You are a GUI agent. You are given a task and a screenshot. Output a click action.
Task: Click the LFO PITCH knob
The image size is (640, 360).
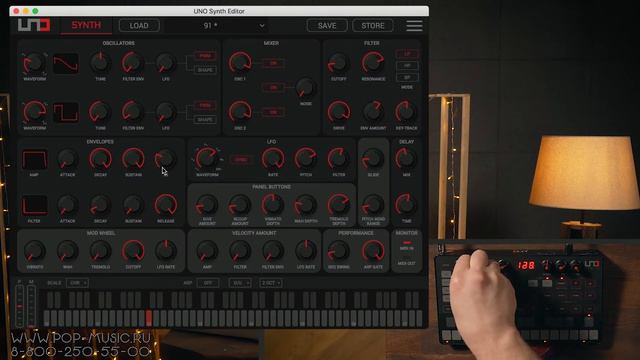(305, 159)
